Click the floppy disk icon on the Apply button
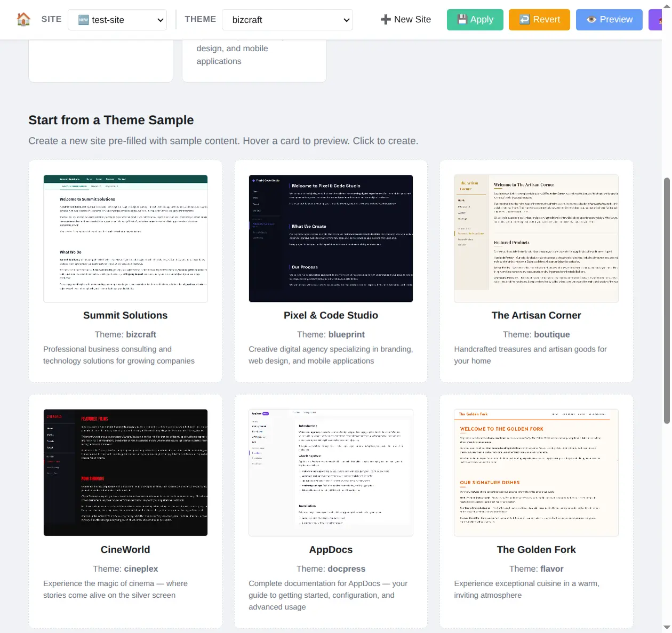The width and height of the screenshot is (672, 633). (x=462, y=19)
